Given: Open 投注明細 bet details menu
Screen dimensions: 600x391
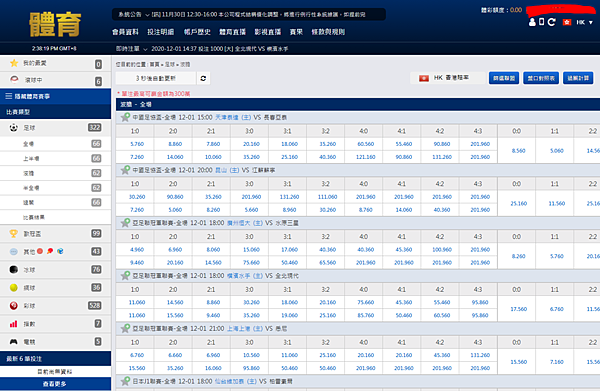Looking at the screenshot, I should click(161, 32).
